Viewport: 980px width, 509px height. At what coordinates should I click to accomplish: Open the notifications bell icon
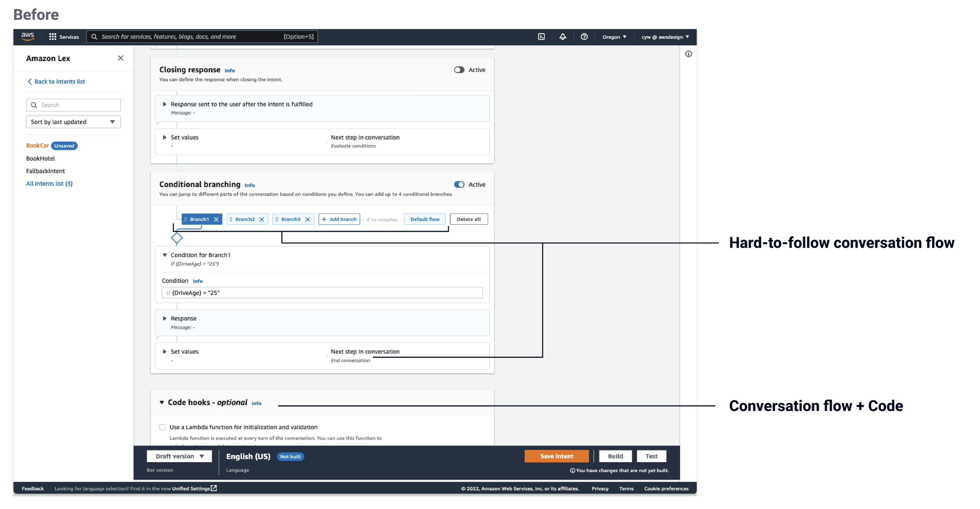point(563,37)
